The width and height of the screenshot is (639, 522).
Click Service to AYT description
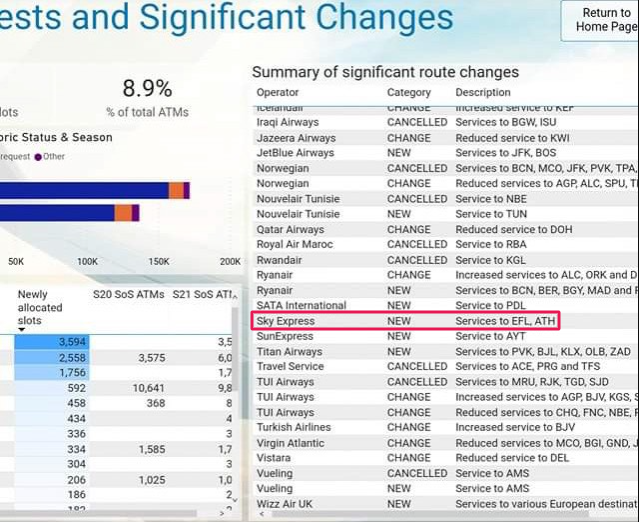coord(490,336)
